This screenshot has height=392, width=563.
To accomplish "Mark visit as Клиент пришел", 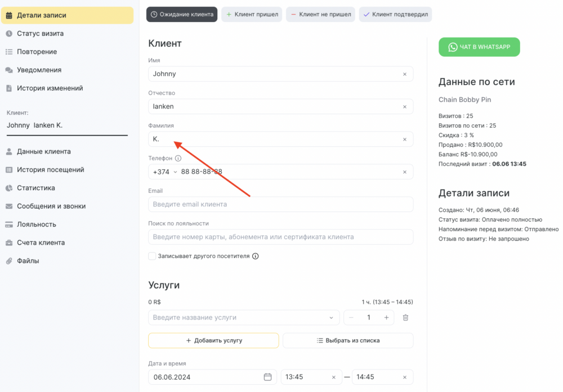I will (252, 15).
